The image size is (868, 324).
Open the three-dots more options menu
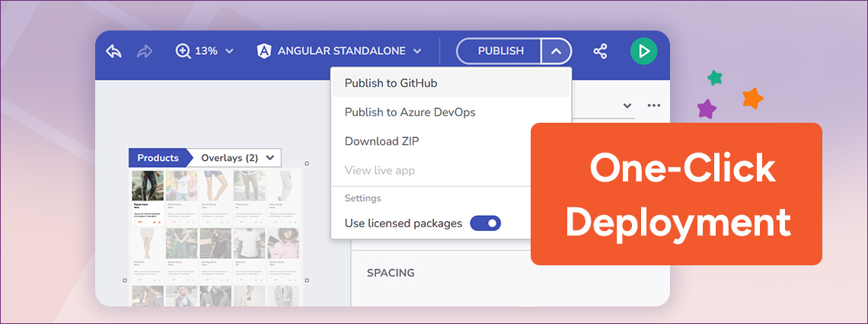point(654,105)
